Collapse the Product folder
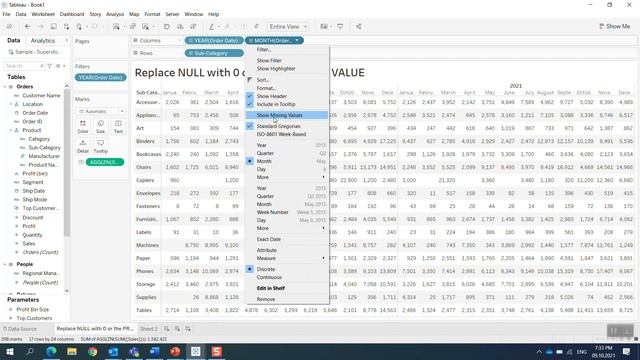The image size is (640, 360). tap(11, 130)
